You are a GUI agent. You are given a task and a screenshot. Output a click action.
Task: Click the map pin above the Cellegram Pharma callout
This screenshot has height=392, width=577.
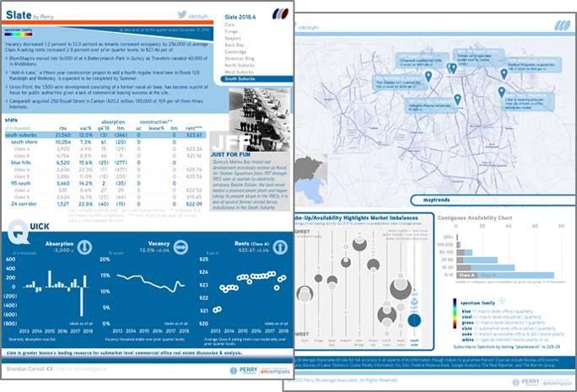tap(457, 99)
